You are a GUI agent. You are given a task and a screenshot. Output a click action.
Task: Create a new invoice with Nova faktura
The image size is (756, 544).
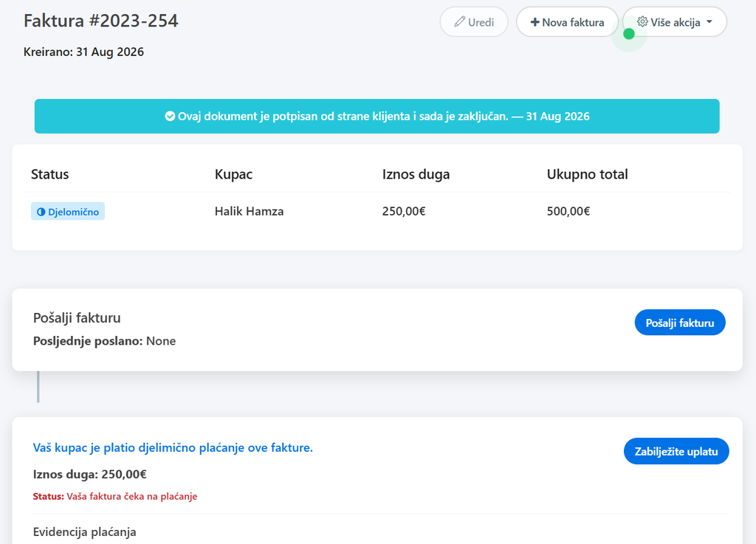tap(567, 22)
